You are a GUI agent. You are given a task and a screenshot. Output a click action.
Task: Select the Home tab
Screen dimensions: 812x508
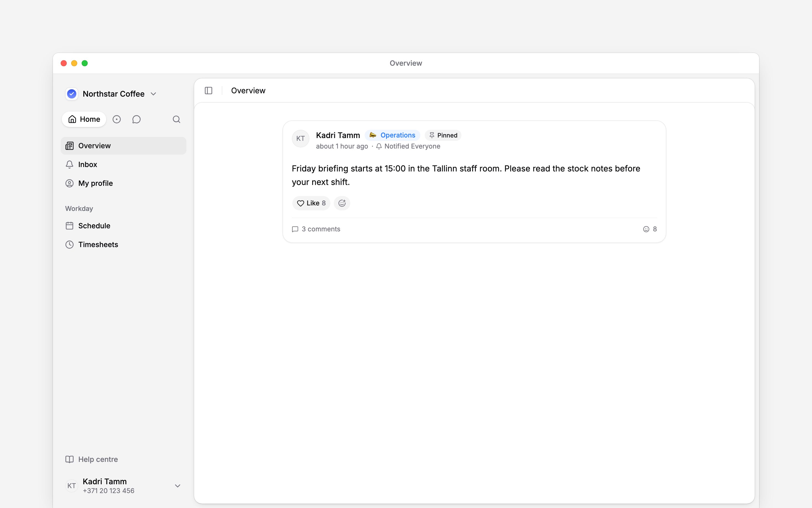(x=84, y=119)
